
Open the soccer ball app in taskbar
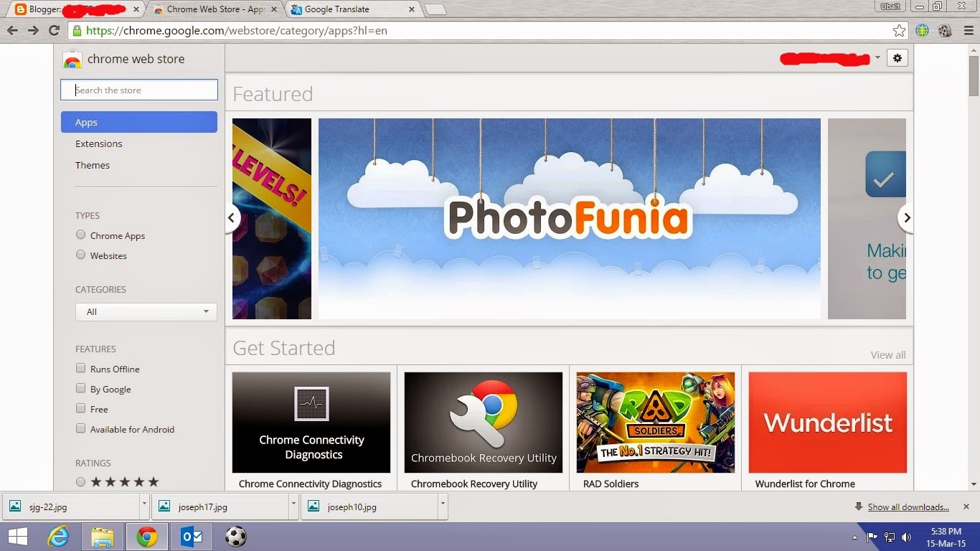click(x=235, y=537)
